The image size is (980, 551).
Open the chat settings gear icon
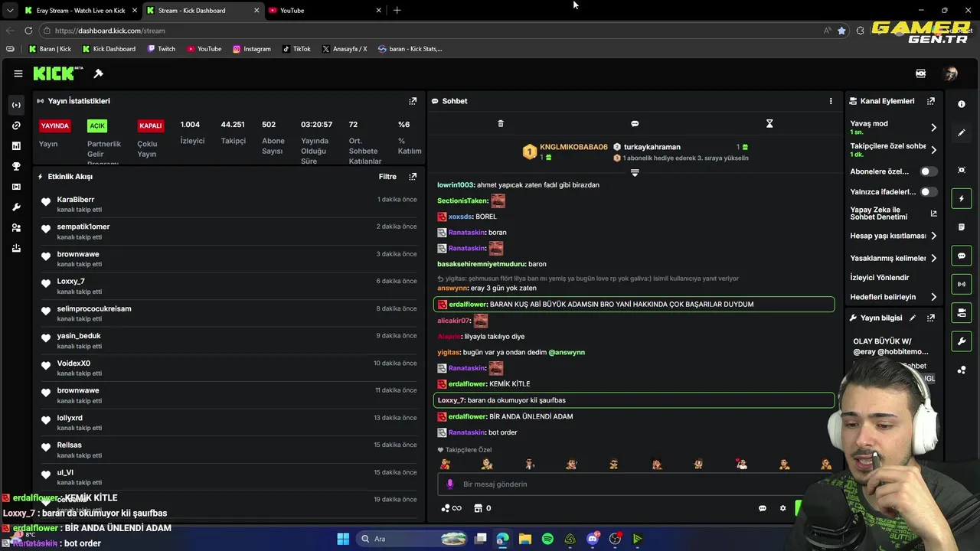point(782,508)
